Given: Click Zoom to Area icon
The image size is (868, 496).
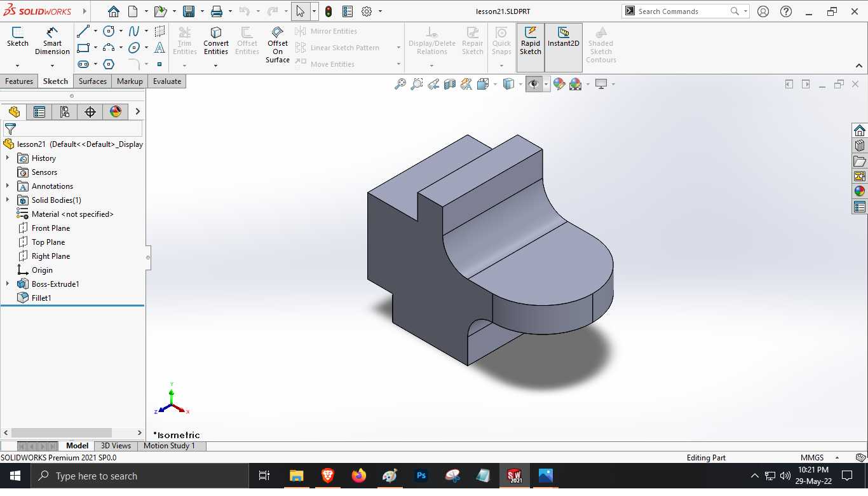Looking at the screenshot, I should pos(416,84).
